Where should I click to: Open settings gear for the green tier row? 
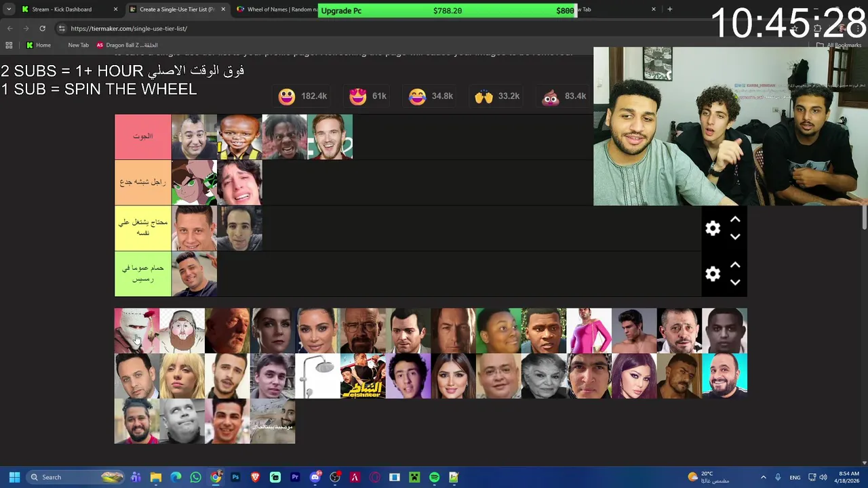pos(713,274)
